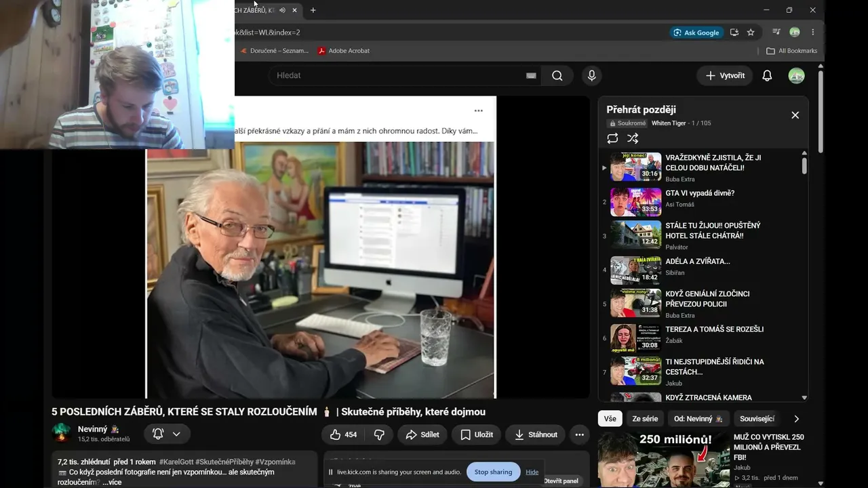Viewport: 868px width, 488px height.
Task: Click the YouTube search magnifier button
Action: (557, 76)
